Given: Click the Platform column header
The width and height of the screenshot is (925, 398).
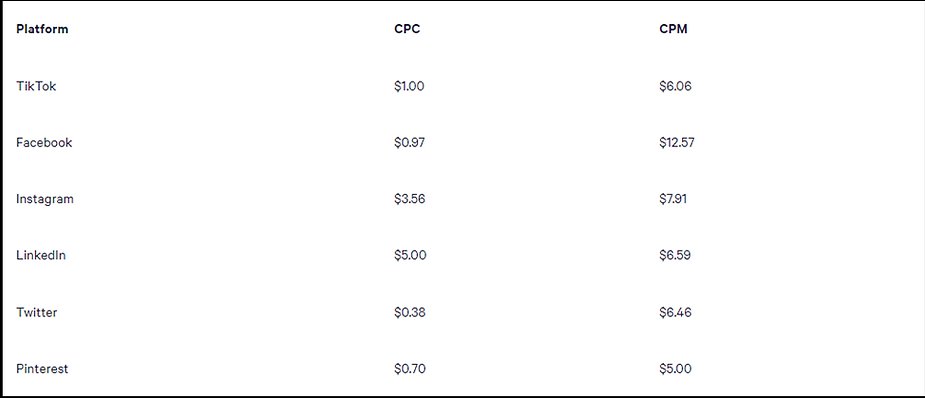Looking at the screenshot, I should pyautogui.click(x=42, y=29).
